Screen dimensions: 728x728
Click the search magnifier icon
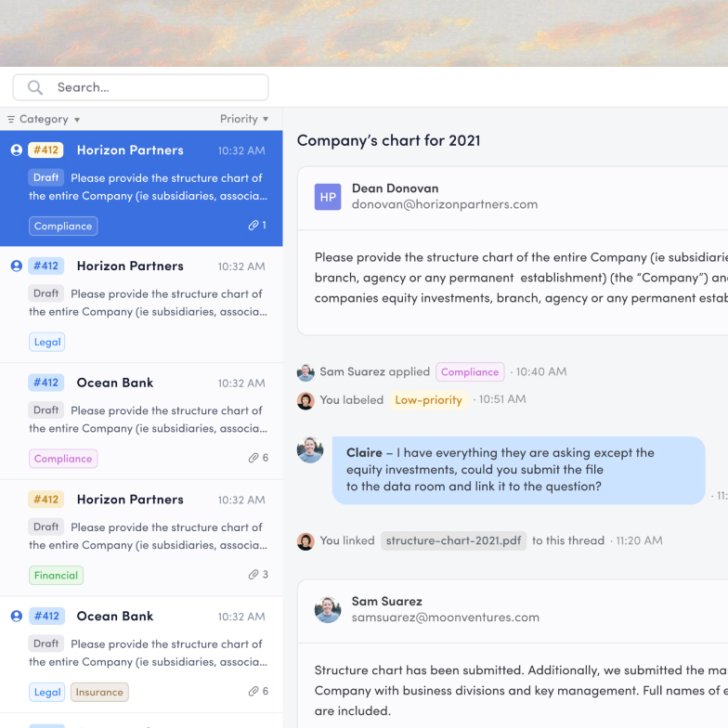(x=35, y=87)
